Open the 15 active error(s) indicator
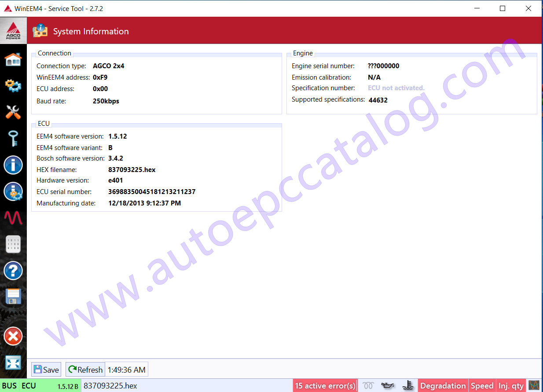This screenshot has width=543, height=392. (x=325, y=386)
